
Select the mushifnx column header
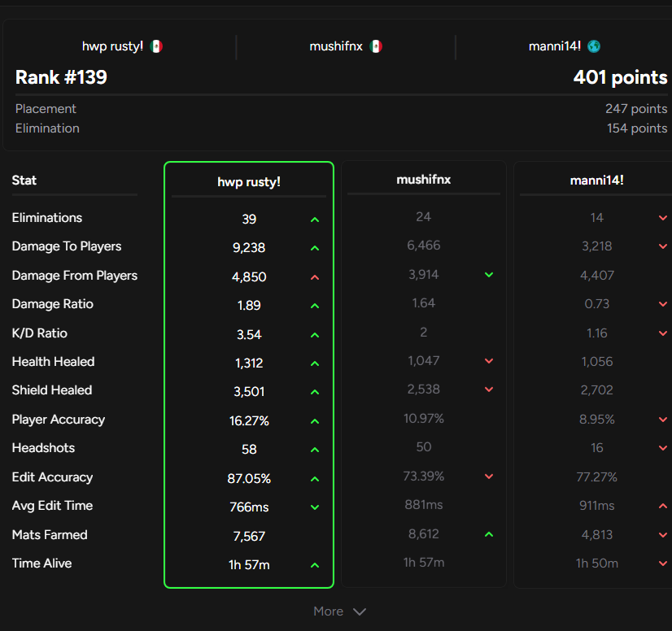pyautogui.click(x=423, y=180)
